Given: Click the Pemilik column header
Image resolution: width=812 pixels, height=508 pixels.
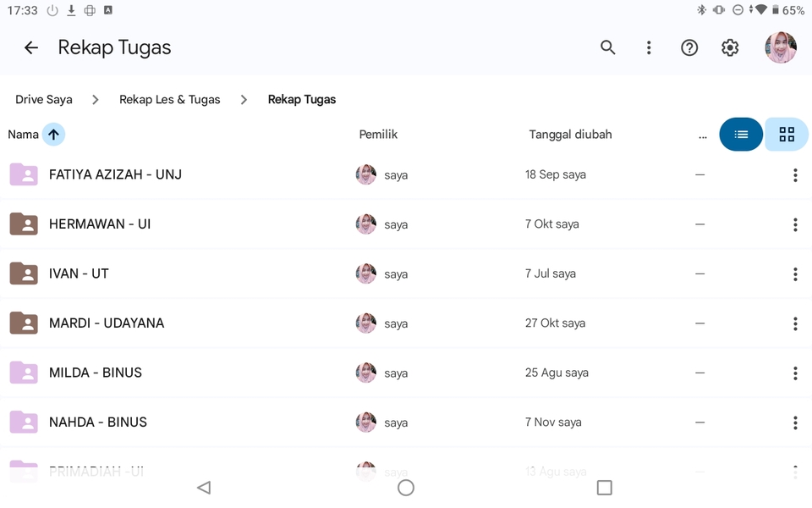Looking at the screenshot, I should (378, 135).
